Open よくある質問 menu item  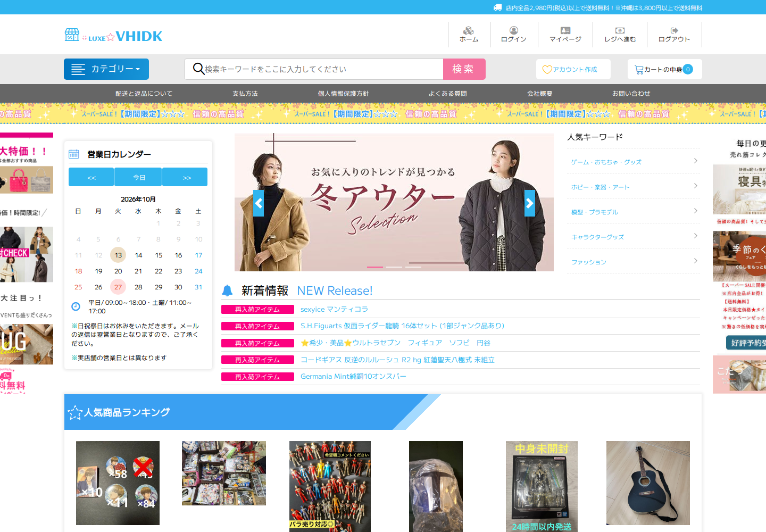pyautogui.click(x=448, y=94)
